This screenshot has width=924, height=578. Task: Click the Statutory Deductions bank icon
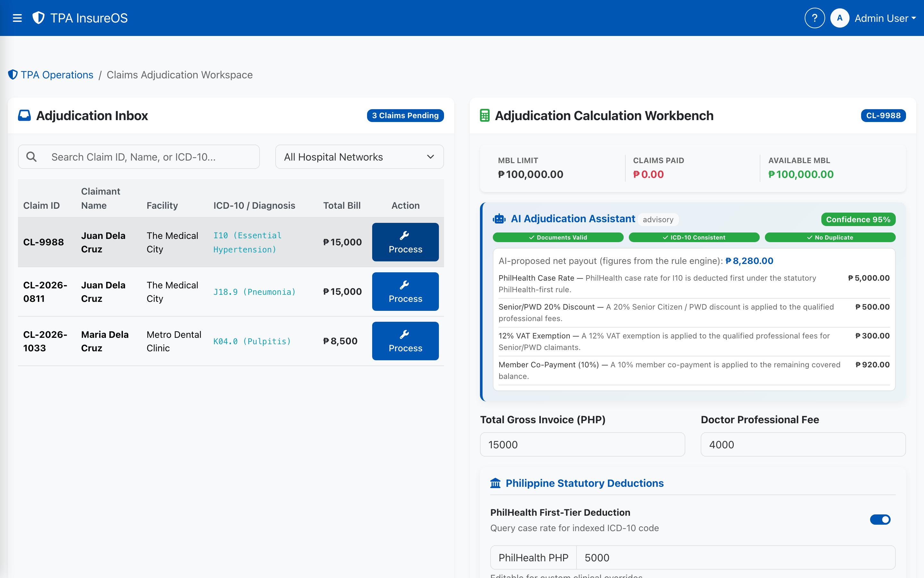click(x=495, y=483)
